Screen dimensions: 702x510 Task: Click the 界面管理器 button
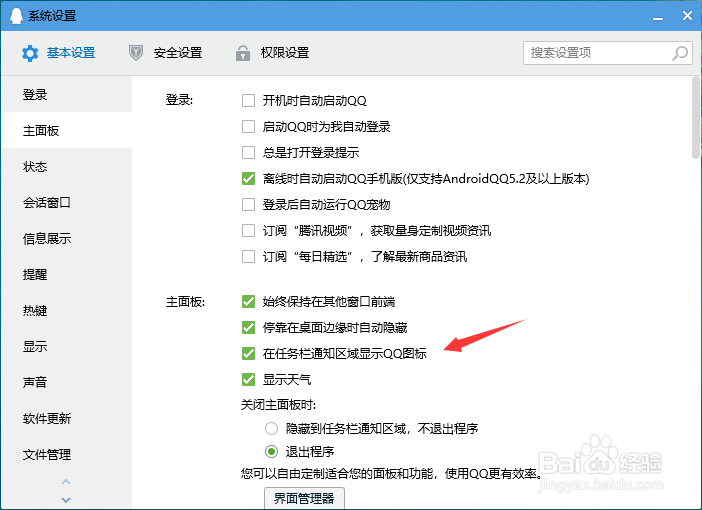304,498
